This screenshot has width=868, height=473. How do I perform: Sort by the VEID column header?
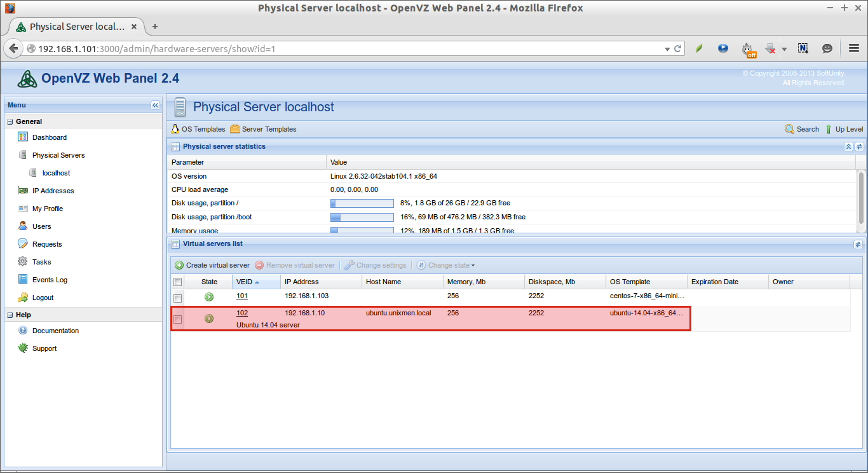[x=257, y=282]
